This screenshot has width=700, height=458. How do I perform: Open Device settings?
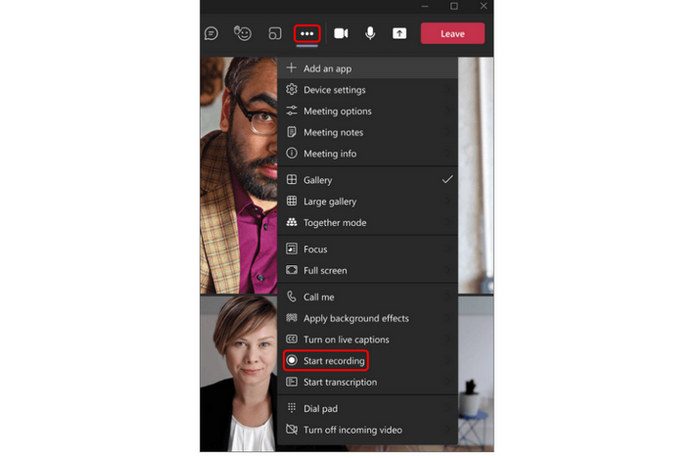click(367, 90)
